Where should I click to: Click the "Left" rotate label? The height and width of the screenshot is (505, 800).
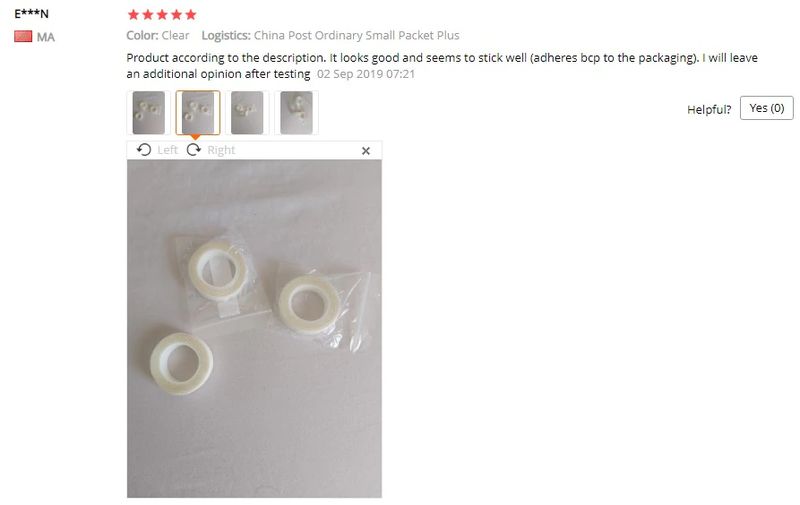167,150
